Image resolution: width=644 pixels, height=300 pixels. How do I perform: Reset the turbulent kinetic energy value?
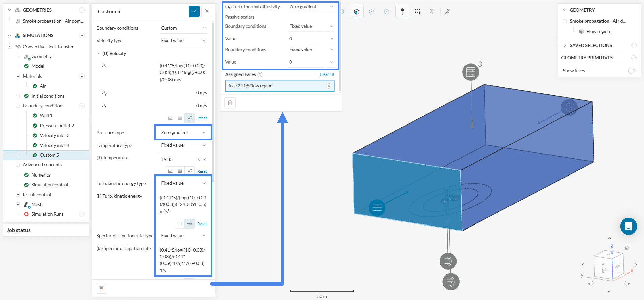[202, 224]
